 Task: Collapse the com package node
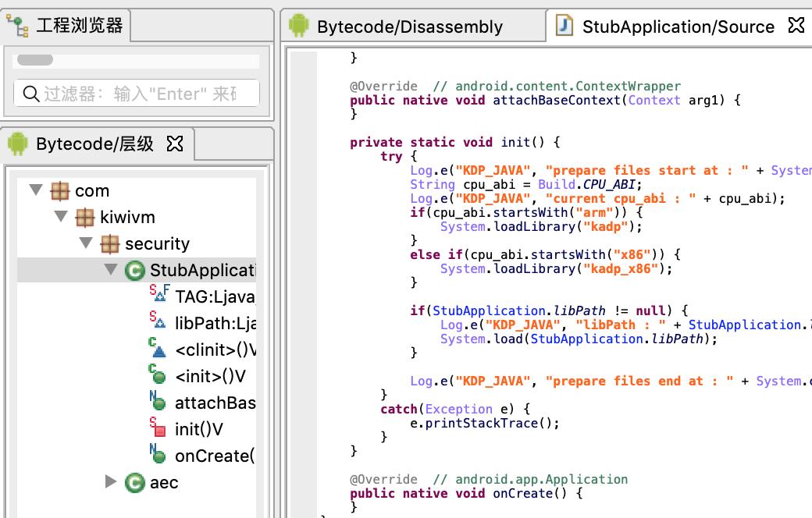tap(35, 190)
